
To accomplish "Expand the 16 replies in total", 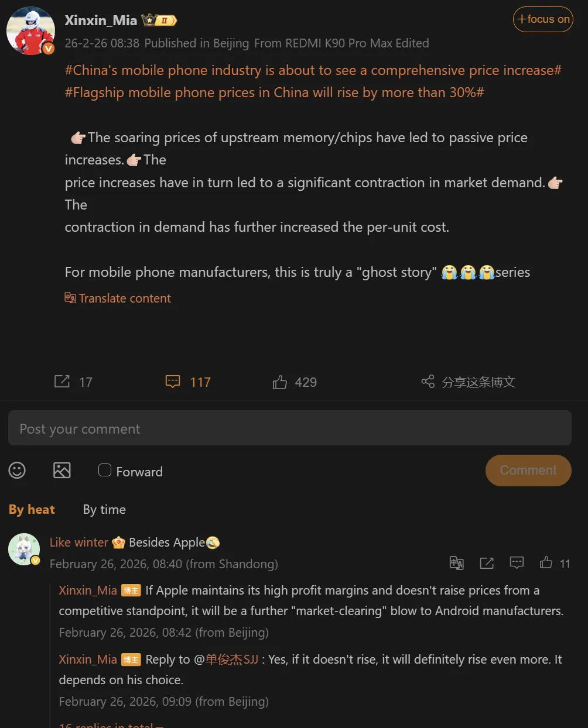I will 110,724.
